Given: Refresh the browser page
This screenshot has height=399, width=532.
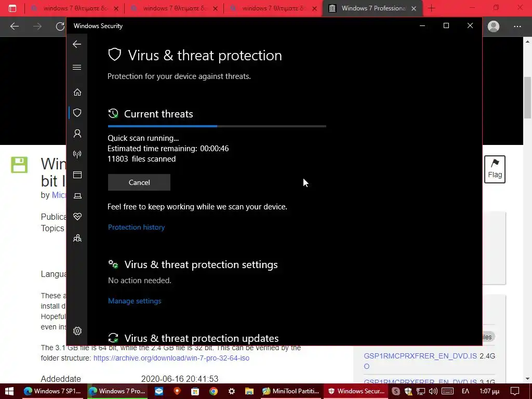Looking at the screenshot, I should [x=60, y=26].
